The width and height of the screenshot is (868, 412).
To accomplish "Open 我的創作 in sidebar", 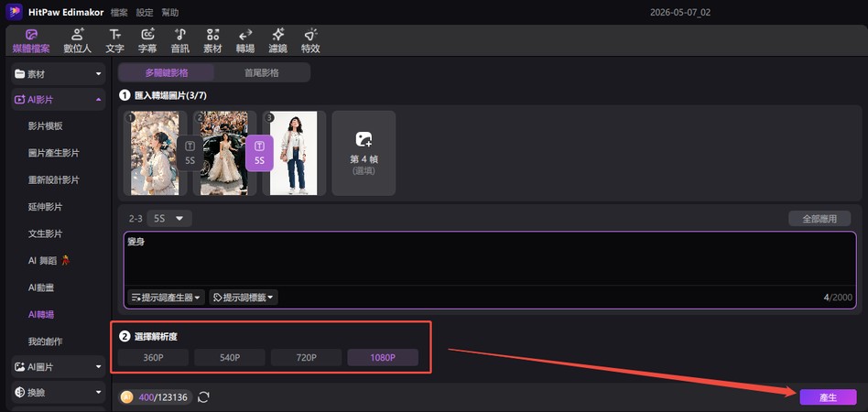I will coord(46,342).
